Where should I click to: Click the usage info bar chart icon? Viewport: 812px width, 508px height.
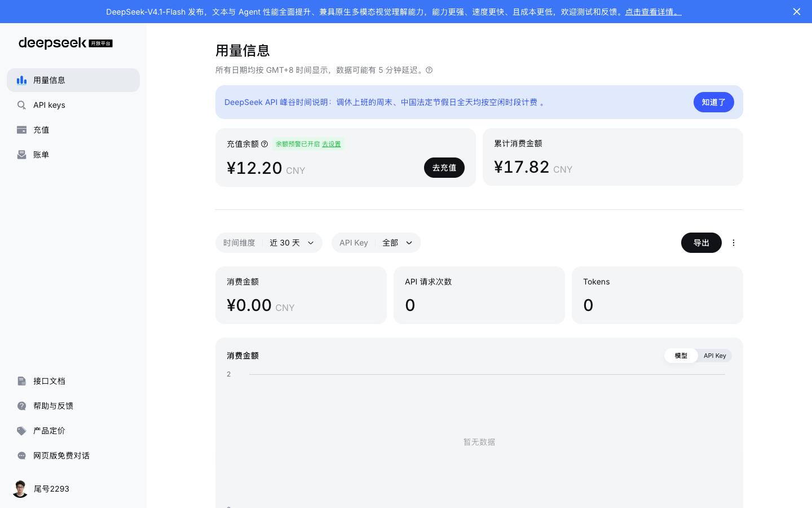(21, 80)
